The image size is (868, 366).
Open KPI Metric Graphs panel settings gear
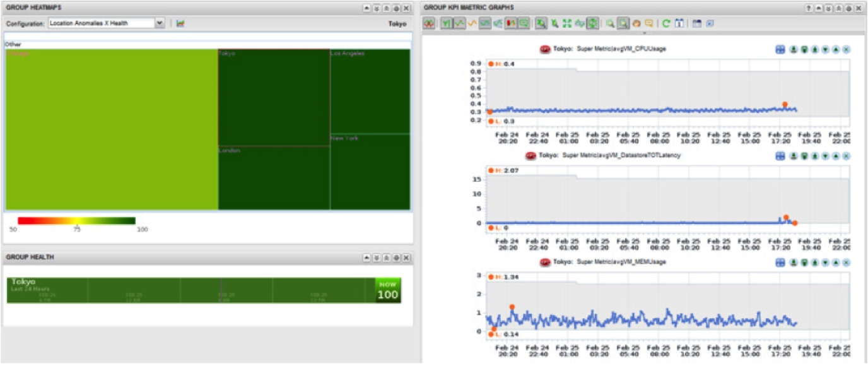[x=848, y=8]
